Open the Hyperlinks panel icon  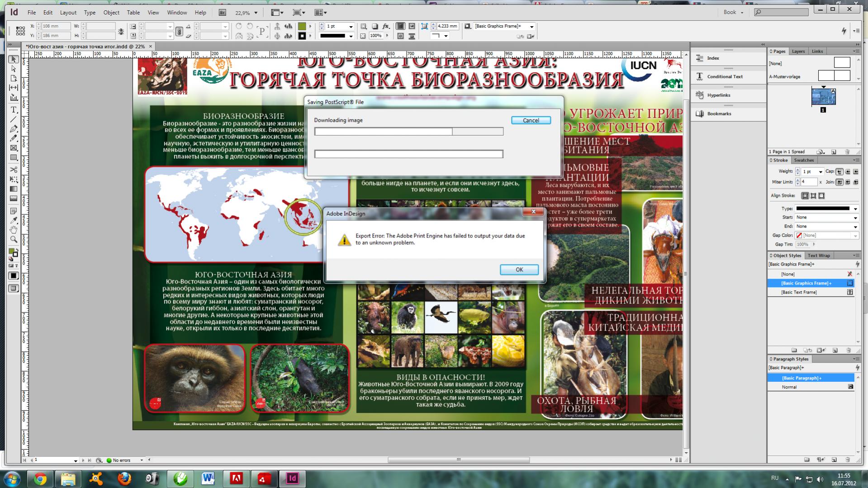click(x=718, y=95)
